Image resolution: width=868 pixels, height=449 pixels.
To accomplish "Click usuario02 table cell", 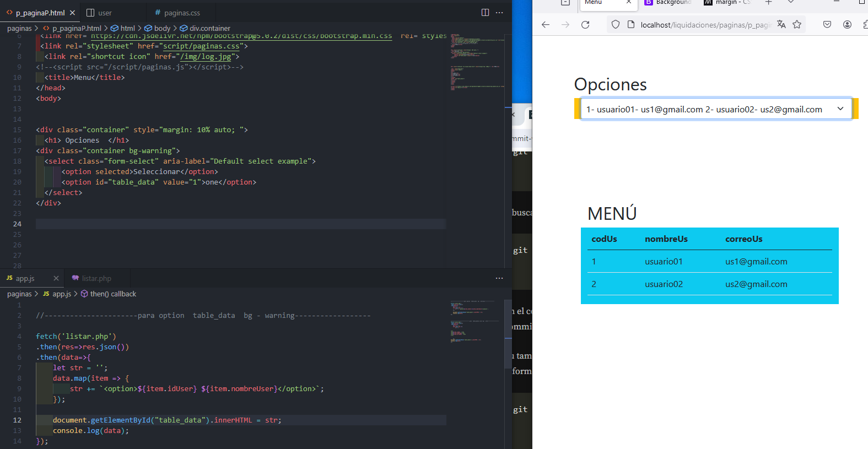I will tap(664, 284).
